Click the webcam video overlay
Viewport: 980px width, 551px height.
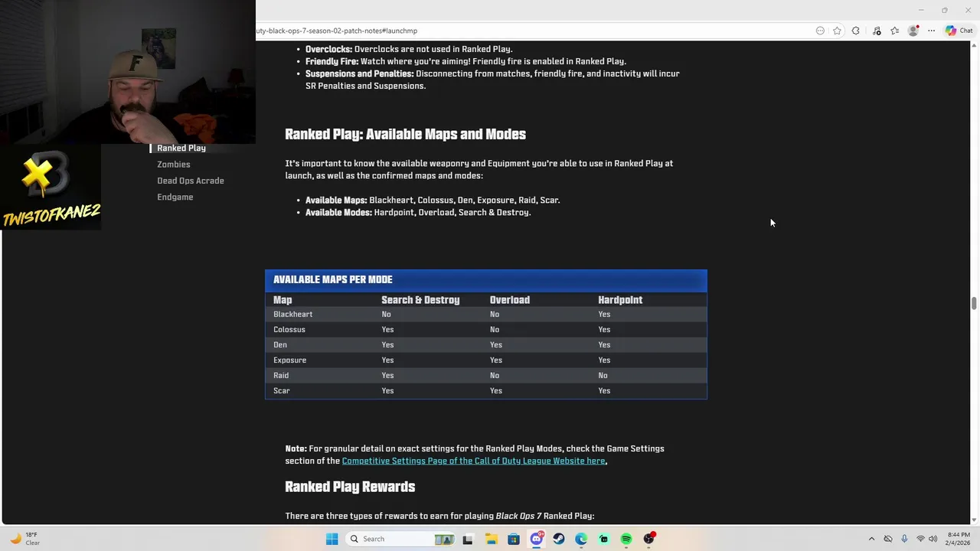pos(128,72)
